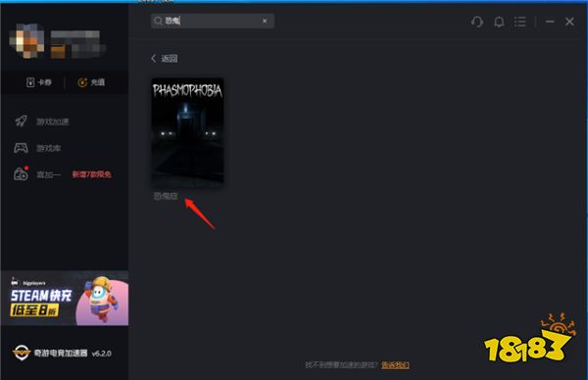Open the customer service headset icon
This screenshot has width=588, height=380.
point(477,22)
